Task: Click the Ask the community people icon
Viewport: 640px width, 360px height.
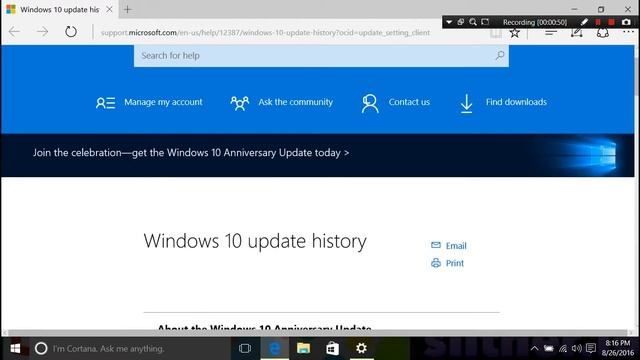Action: (x=240, y=103)
